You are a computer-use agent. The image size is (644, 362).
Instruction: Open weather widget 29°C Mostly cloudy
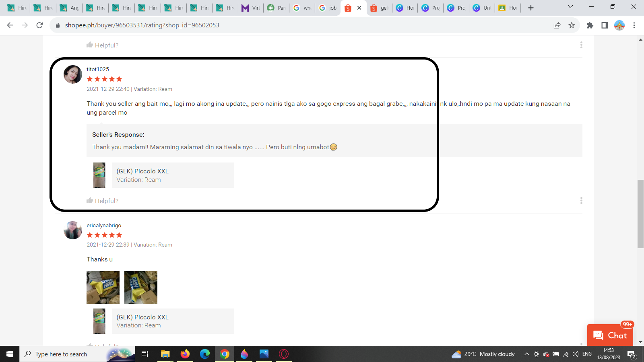pos(483,354)
